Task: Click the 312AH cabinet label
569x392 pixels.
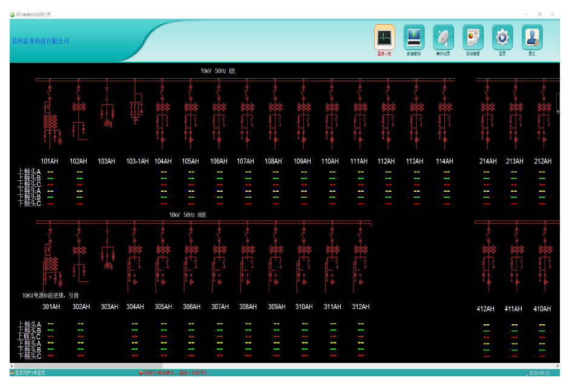Action: 361,307
